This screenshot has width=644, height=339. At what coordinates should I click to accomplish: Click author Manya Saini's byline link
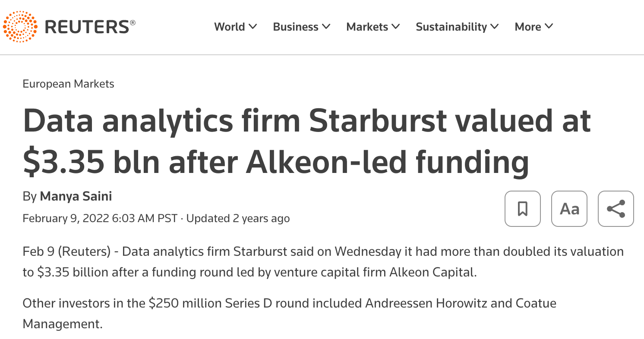point(76,196)
